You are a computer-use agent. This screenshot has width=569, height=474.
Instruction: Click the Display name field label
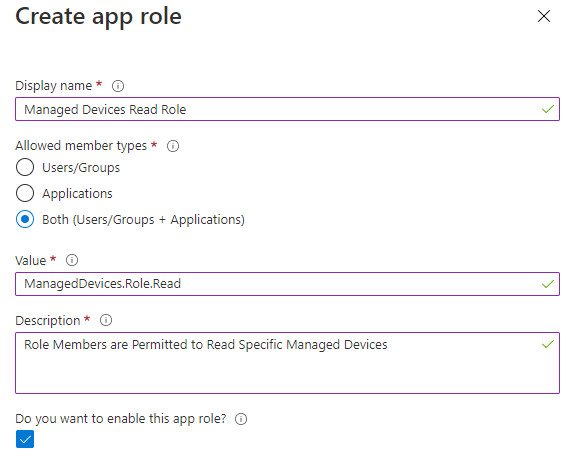tap(54, 86)
